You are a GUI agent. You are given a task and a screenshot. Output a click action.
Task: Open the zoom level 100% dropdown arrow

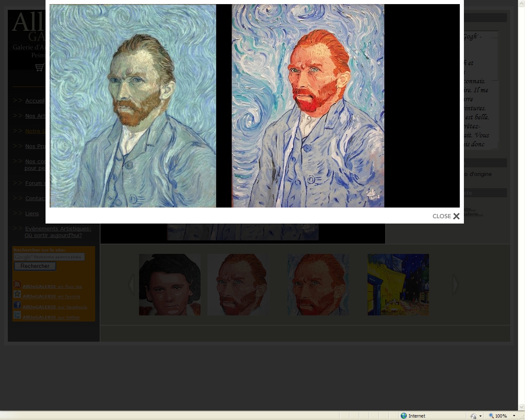click(514, 415)
